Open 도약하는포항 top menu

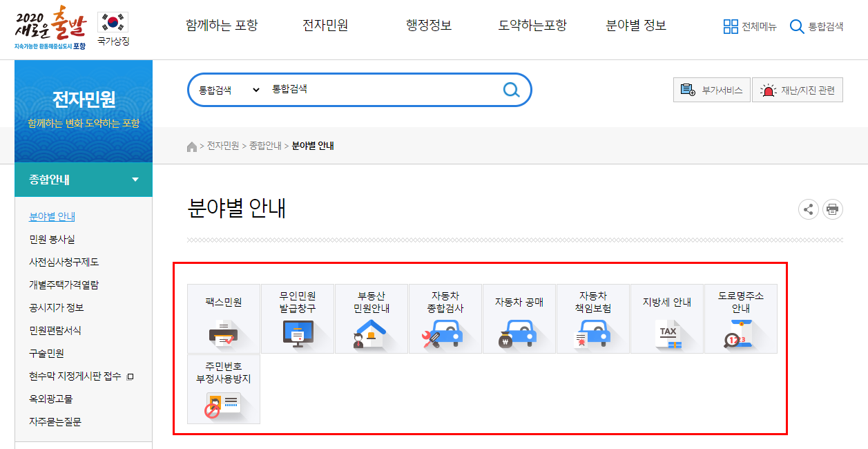[x=532, y=26]
